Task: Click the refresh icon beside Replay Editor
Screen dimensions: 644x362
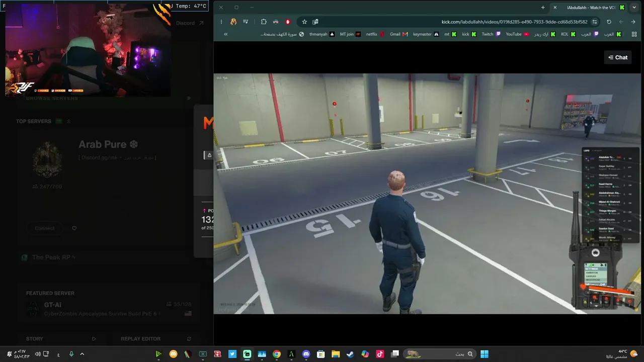Action: 189,339
